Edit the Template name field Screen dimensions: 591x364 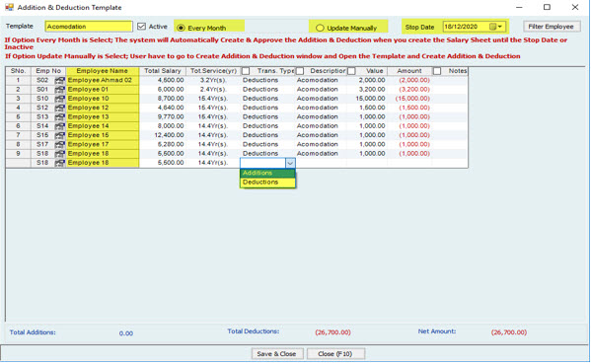pos(89,27)
